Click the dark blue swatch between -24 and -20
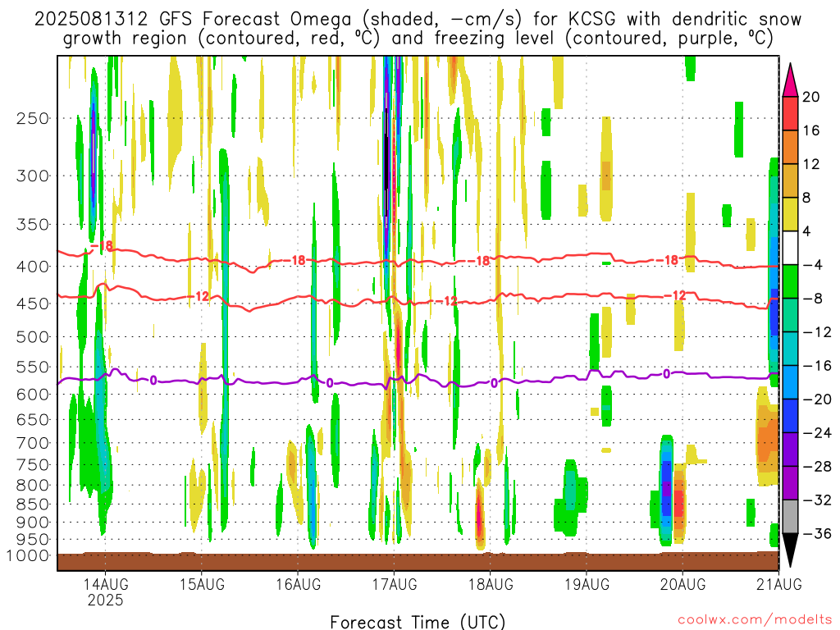 click(x=790, y=416)
